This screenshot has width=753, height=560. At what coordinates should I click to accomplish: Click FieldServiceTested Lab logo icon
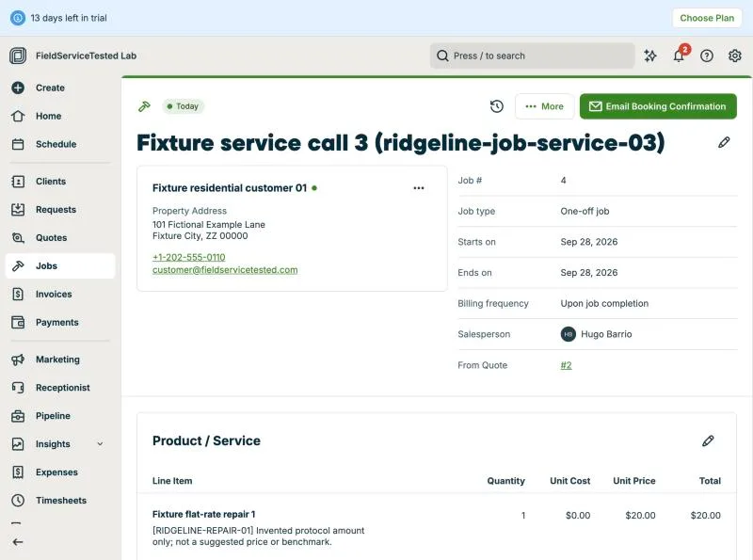point(18,56)
